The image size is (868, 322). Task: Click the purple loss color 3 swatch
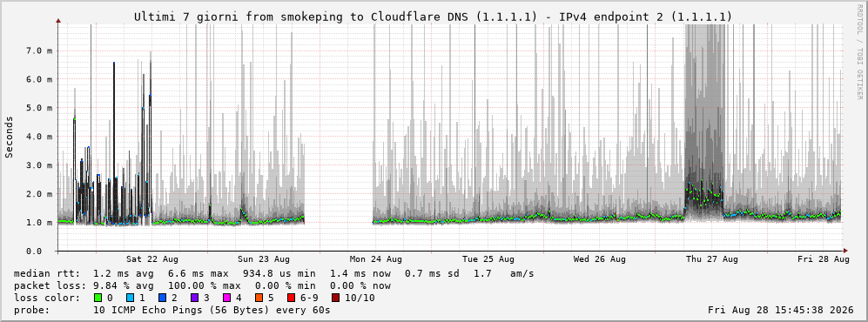194,298
